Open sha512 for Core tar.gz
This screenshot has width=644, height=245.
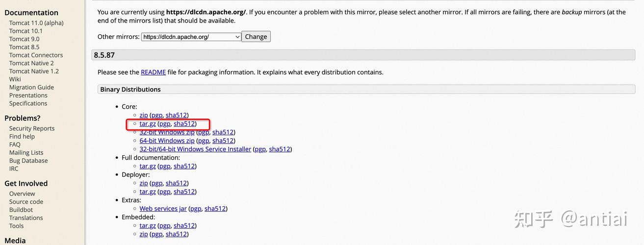click(x=184, y=124)
